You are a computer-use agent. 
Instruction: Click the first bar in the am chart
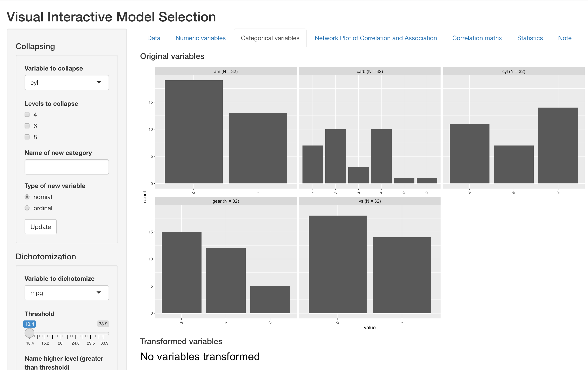pyautogui.click(x=193, y=132)
